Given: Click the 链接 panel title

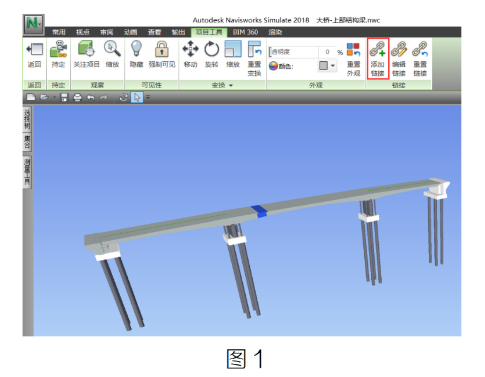Looking at the screenshot, I should point(399,85).
